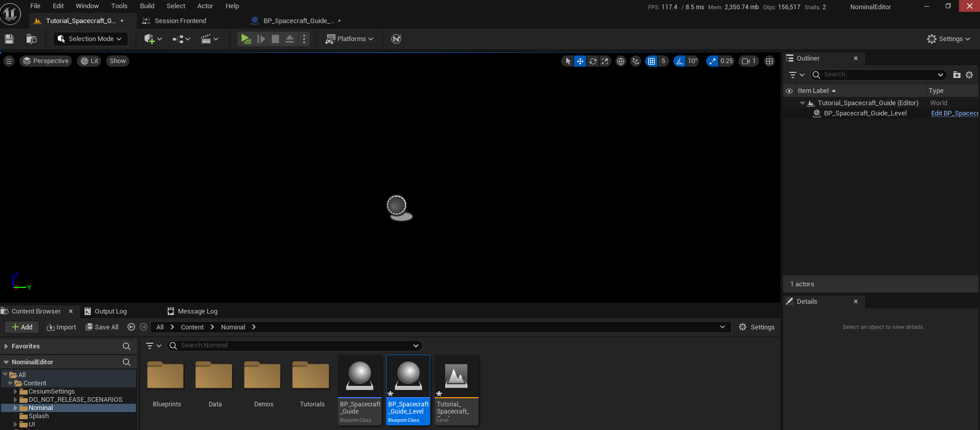The height and width of the screenshot is (430, 980).
Task: Open the Browse content icon next to Save
Action: pyautogui.click(x=31, y=39)
